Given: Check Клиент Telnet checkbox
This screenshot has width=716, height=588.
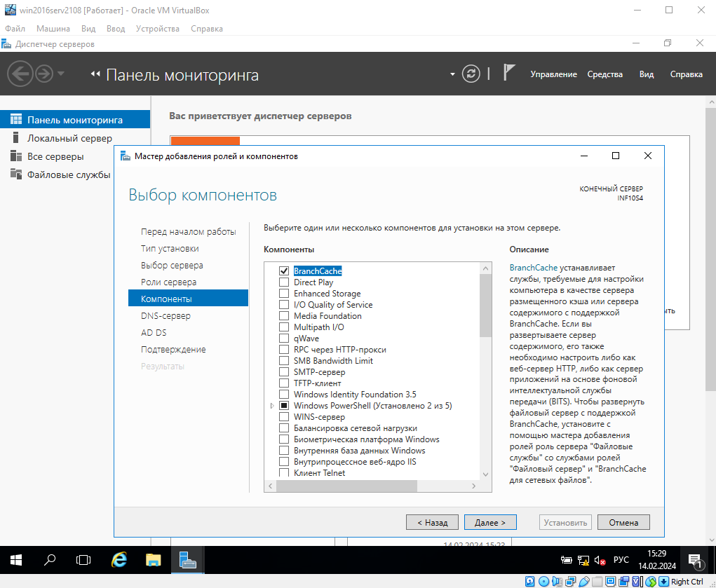Looking at the screenshot, I should click(284, 473).
